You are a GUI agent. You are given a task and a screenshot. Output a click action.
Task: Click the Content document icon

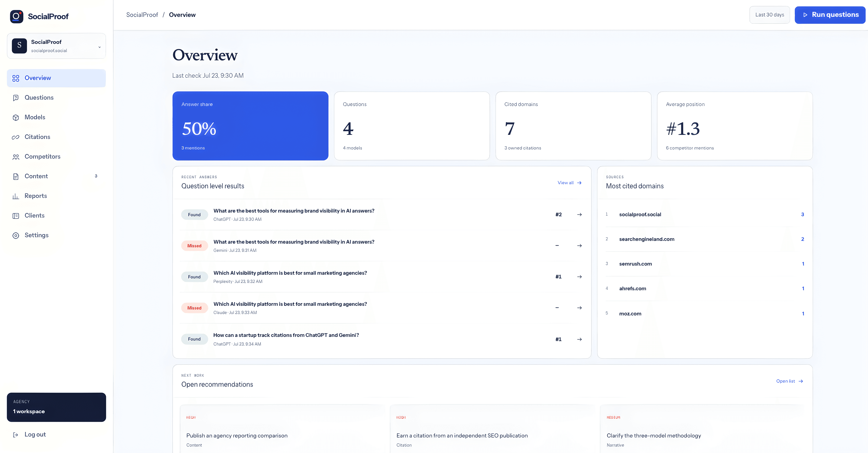tap(16, 176)
